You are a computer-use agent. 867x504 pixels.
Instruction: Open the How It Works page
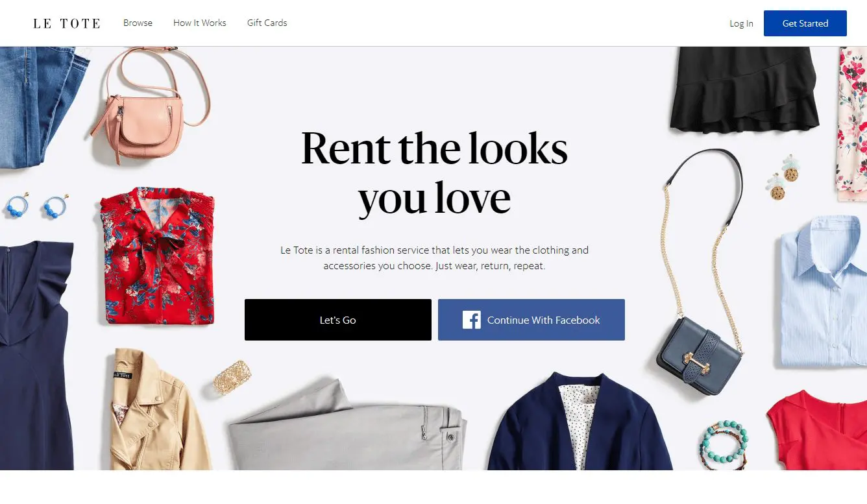(200, 23)
